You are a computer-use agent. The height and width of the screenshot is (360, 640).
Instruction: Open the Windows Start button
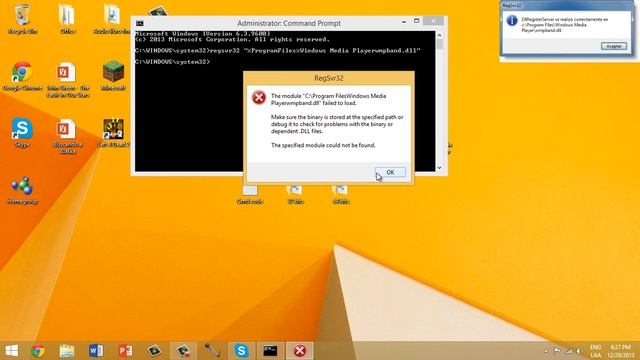[11, 351]
